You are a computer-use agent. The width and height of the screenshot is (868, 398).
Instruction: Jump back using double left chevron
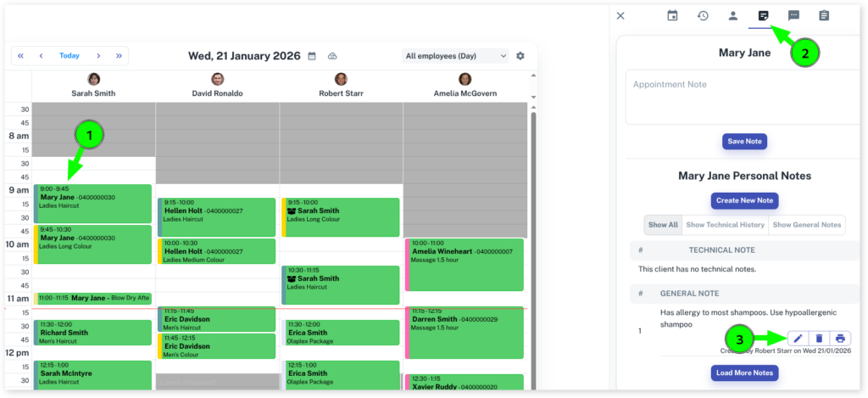21,56
